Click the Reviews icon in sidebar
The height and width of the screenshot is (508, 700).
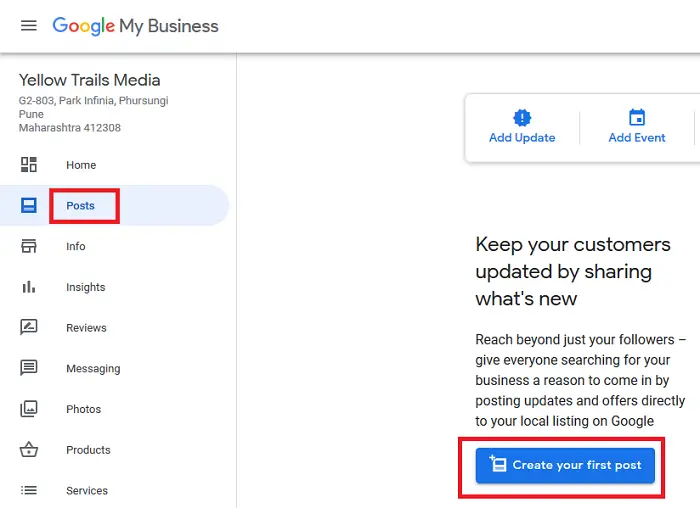click(29, 327)
